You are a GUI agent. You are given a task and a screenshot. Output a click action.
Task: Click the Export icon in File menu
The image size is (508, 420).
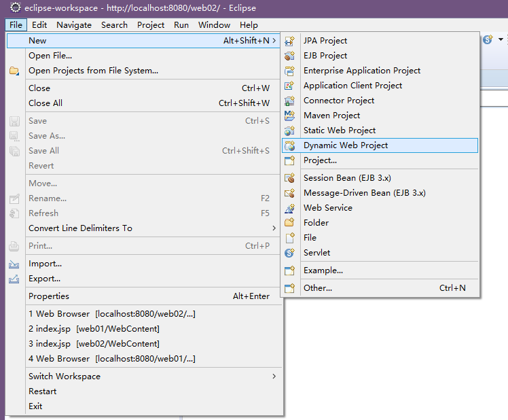tap(14, 279)
